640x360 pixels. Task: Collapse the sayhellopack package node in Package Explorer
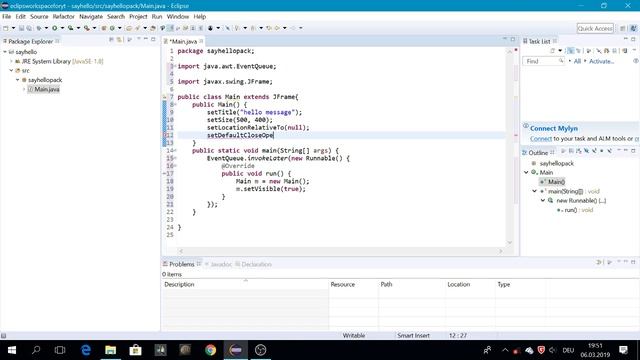pos(18,80)
